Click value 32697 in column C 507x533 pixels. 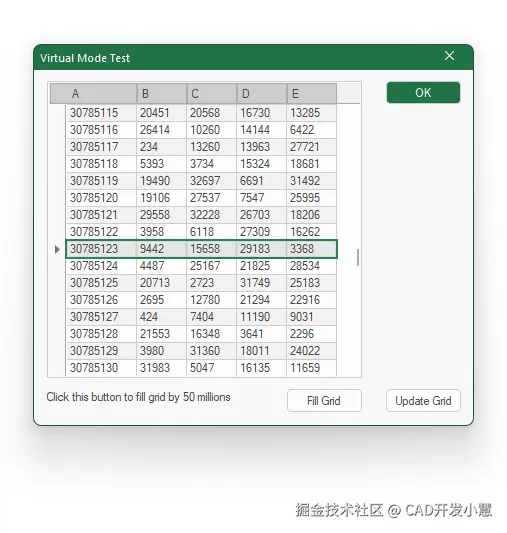point(211,181)
